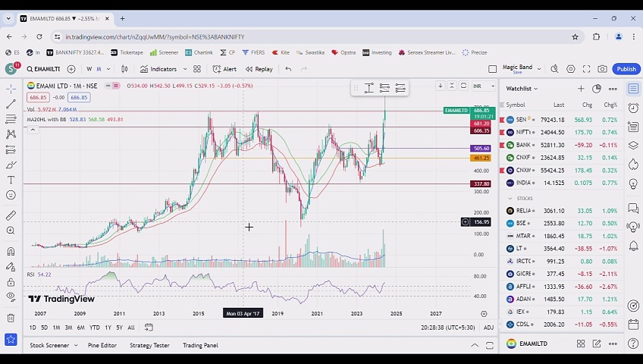The height and width of the screenshot is (364, 643).
Task: Open the Screener bookmark in bookmarks bar
Action: coord(164,52)
